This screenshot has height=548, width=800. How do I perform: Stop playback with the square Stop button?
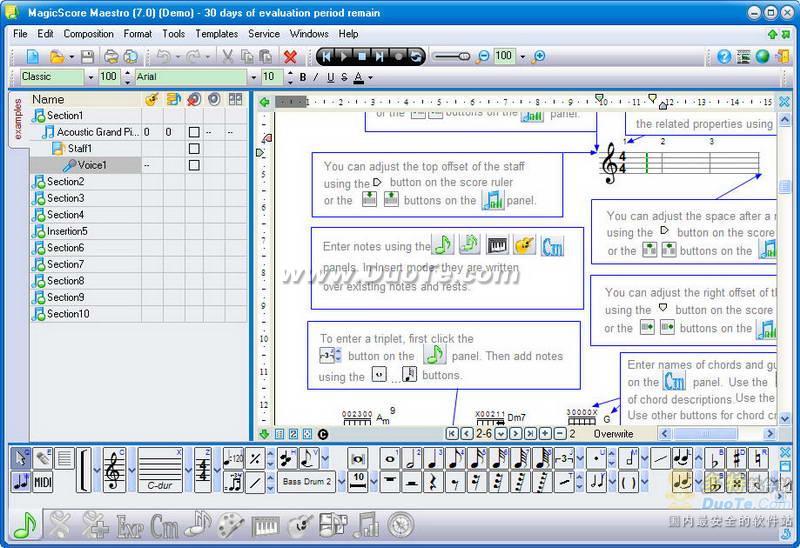[362, 56]
